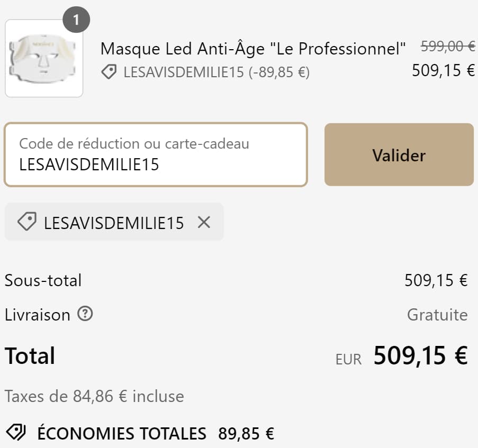Click the Gratuite shipping value
Image resolution: width=478 pixels, height=448 pixels.
pos(437,315)
